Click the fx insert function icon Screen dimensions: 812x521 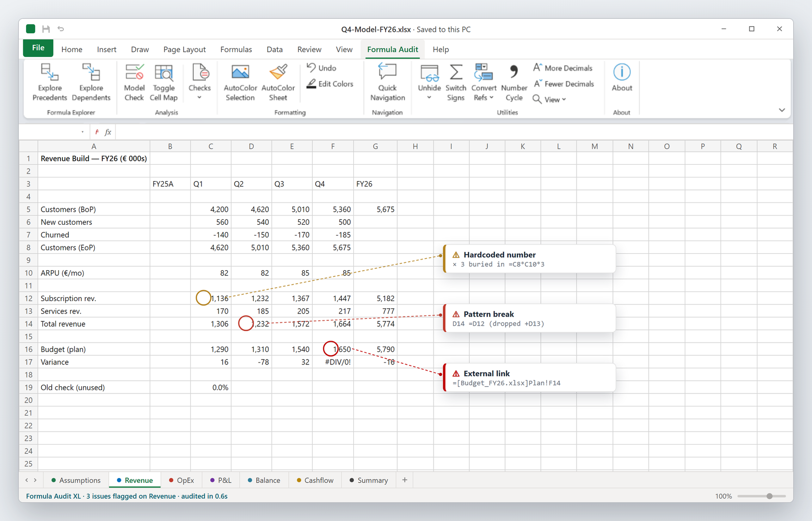(108, 132)
